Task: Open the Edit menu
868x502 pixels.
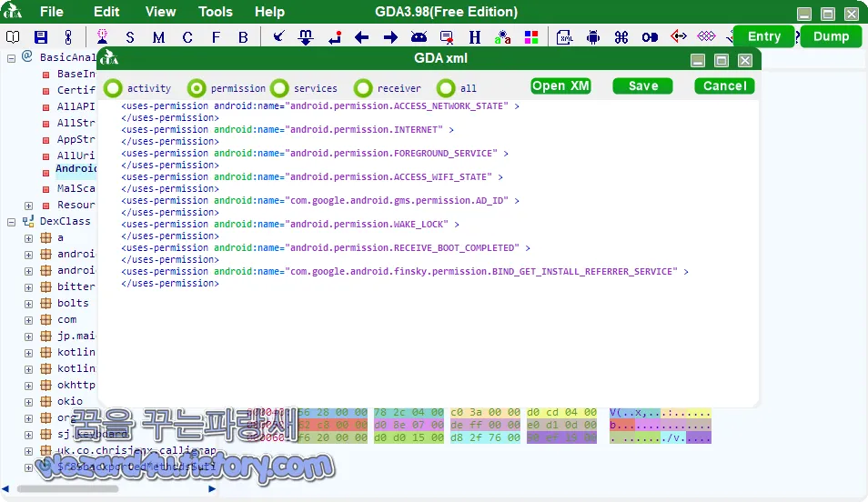Action: pos(106,12)
